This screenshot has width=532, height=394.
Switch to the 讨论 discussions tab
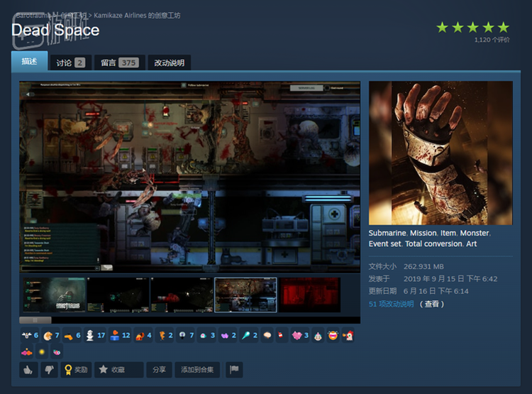[70, 62]
